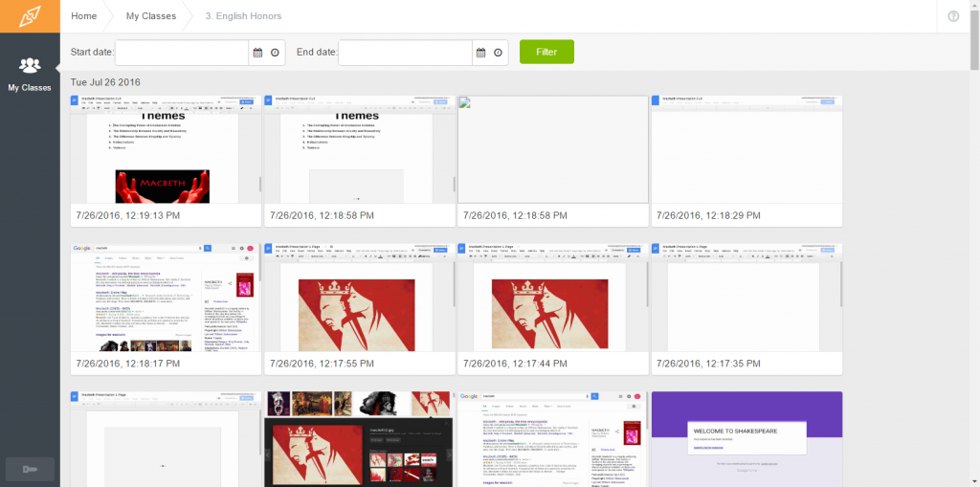Open screenshot taken at 12:17:35 PM
The width and height of the screenshot is (980, 487).
(x=746, y=297)
